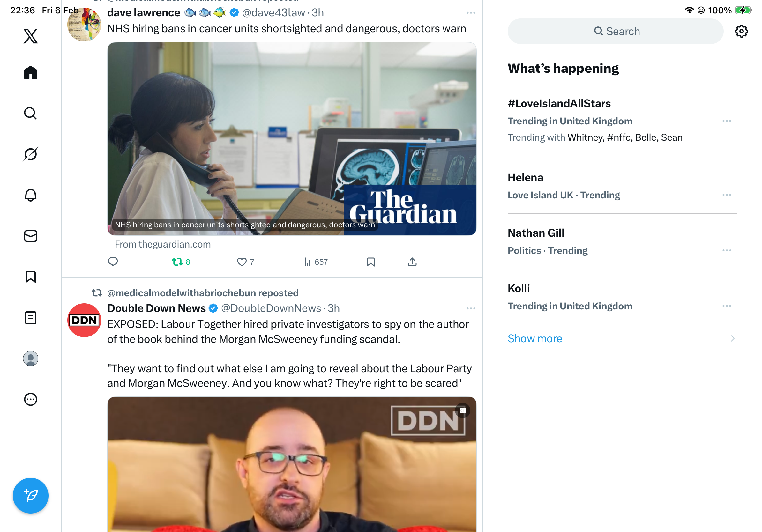Screen dimensions: 762x532
Task: Open The Guardian article thumbnail
Action: 292,139
